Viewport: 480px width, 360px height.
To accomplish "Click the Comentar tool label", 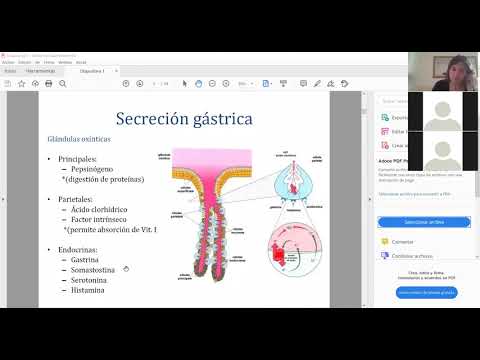I will 403,242.
